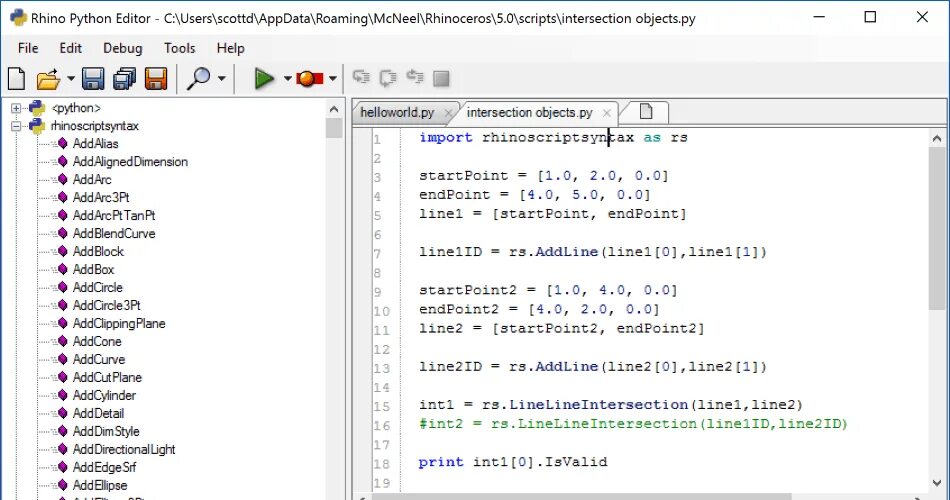Close the intersection objects.py tab
This screenshot has height=500, width=950.
606,113
